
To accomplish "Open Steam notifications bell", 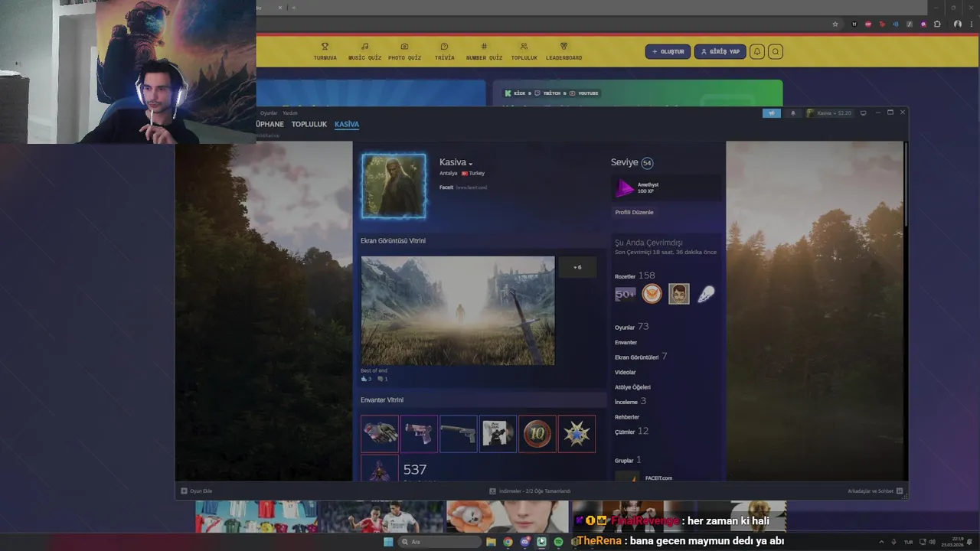I will click(x=792, y=113).
